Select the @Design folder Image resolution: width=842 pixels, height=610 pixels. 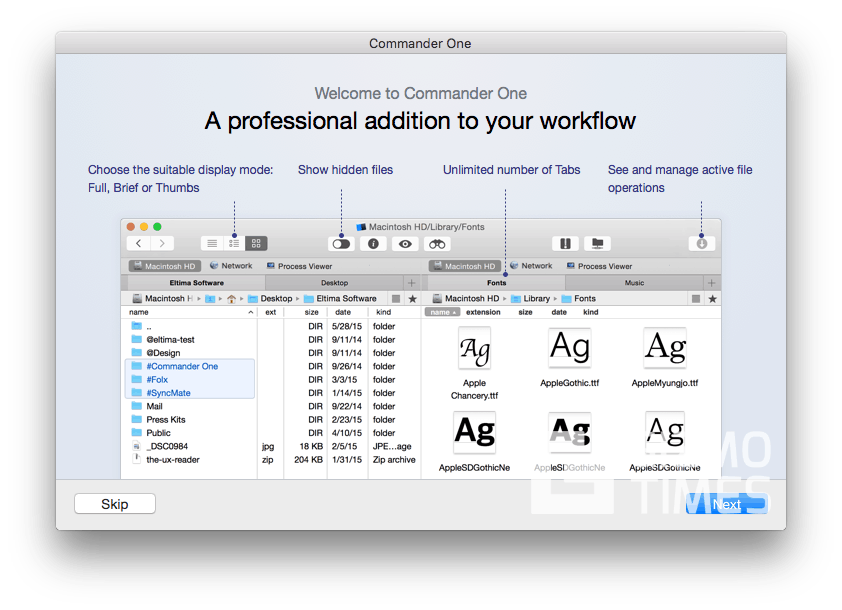(x=273, y=353)
